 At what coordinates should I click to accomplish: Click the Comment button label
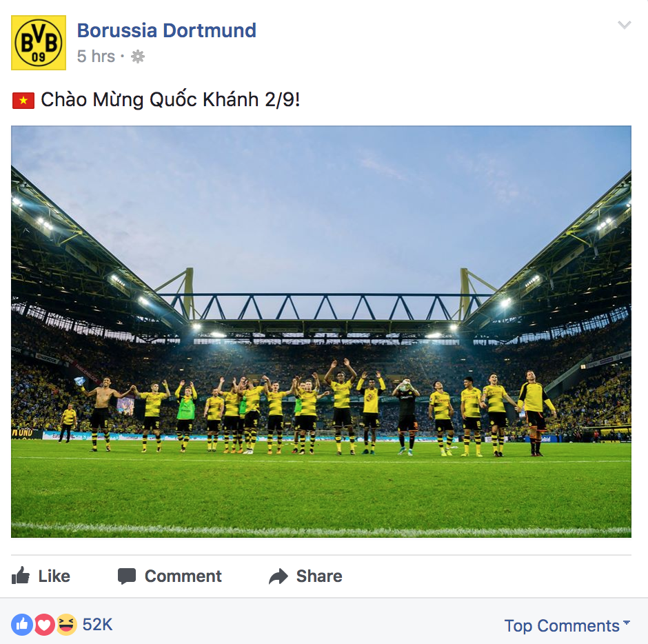click(x=183, y=576)
